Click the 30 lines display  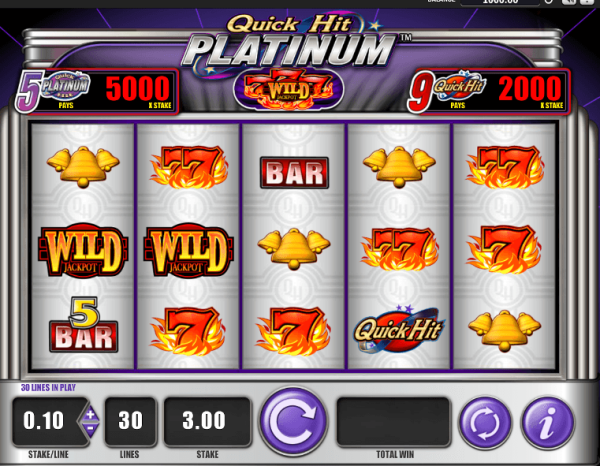click(130, 421)
